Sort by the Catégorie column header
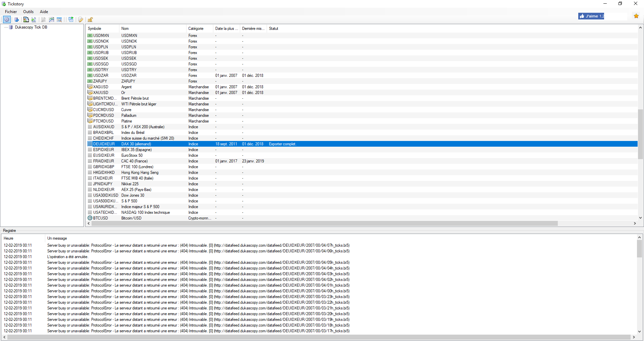The width and height of the screenshot is (644, 341). tap(200, 29)
